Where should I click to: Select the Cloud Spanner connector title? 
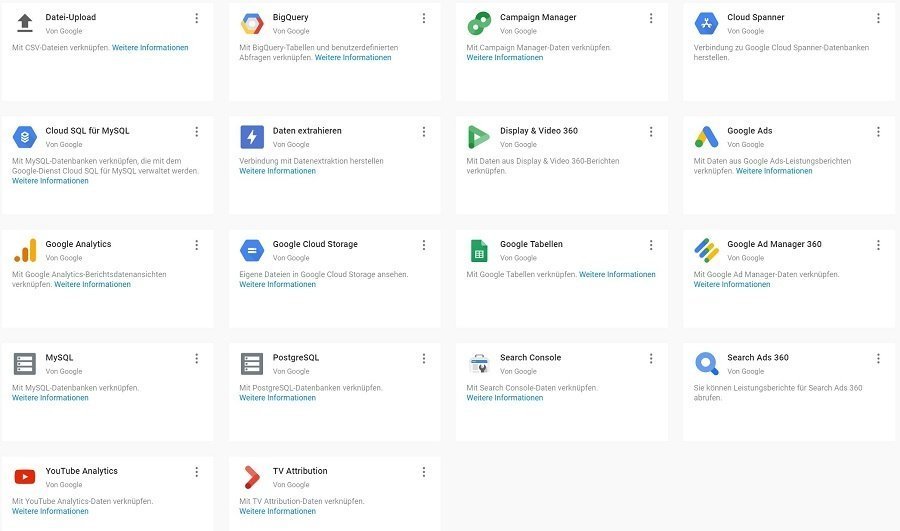click(x=755, y=17)
